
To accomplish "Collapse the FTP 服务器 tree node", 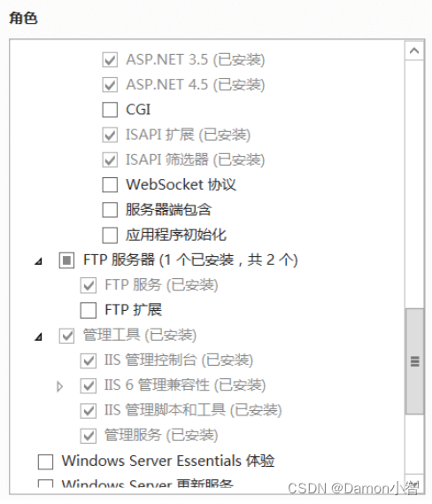I will (x=39, y=261).
